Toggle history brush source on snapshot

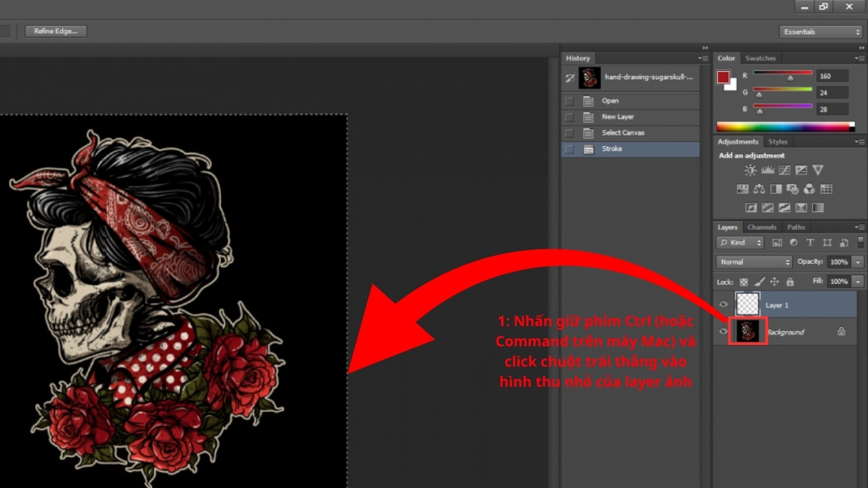click(x=570, y=78)
